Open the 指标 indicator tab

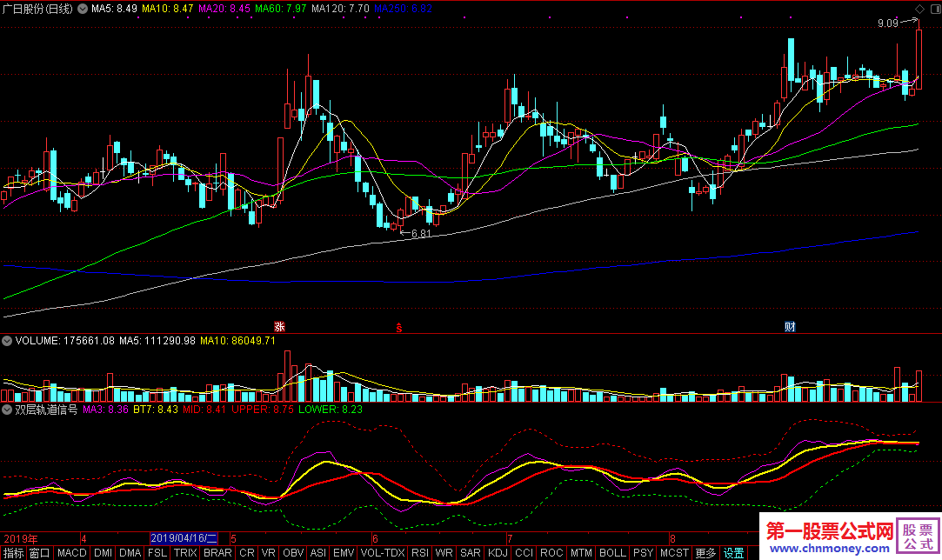pyautogui.click(x=13, y=553)
